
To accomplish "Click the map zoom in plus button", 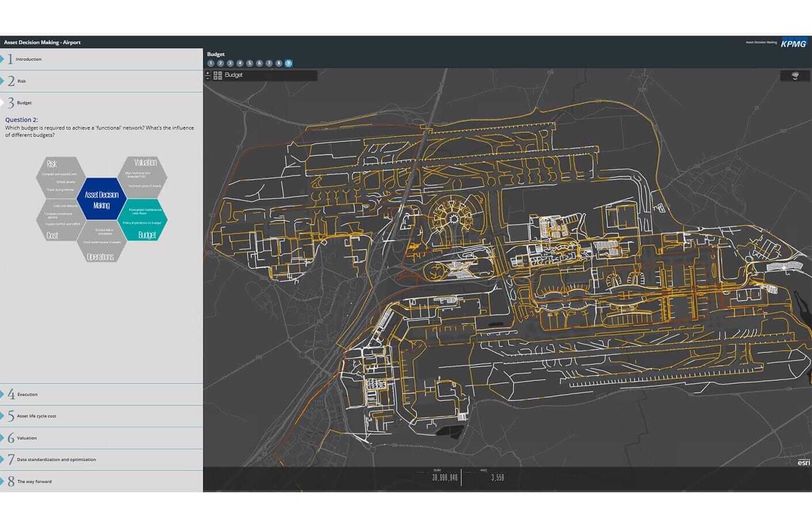I will [x=208, y=73].
